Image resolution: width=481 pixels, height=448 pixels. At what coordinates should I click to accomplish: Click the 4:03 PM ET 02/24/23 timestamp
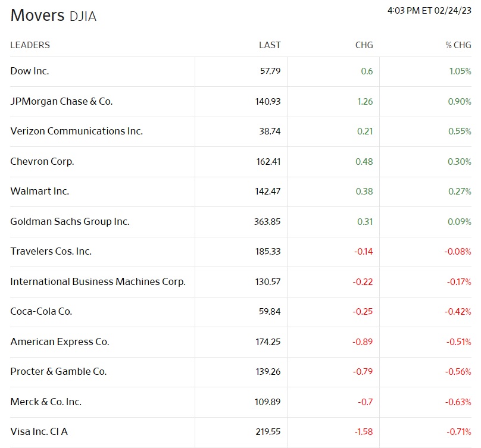coord(429,11)
